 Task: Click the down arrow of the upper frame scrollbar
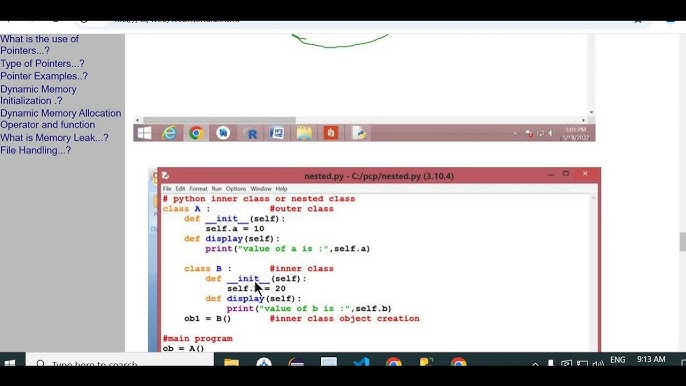(592, 112)
